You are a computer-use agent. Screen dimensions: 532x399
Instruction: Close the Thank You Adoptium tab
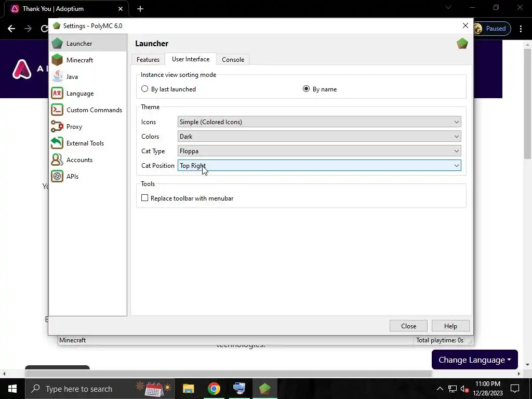click(x=121, y=9)
